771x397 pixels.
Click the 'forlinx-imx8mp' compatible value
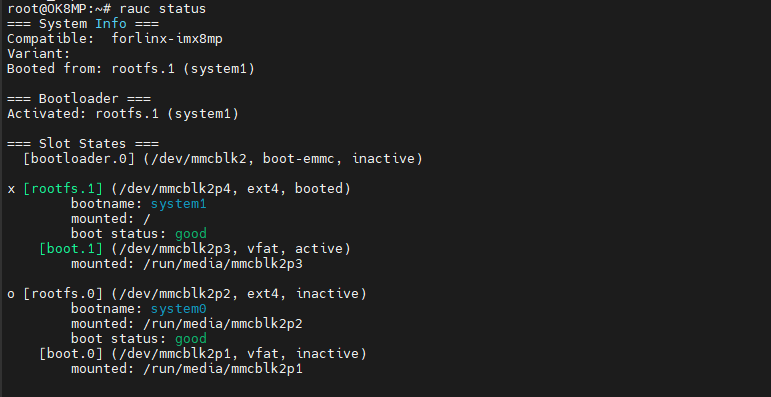point(167,39)
